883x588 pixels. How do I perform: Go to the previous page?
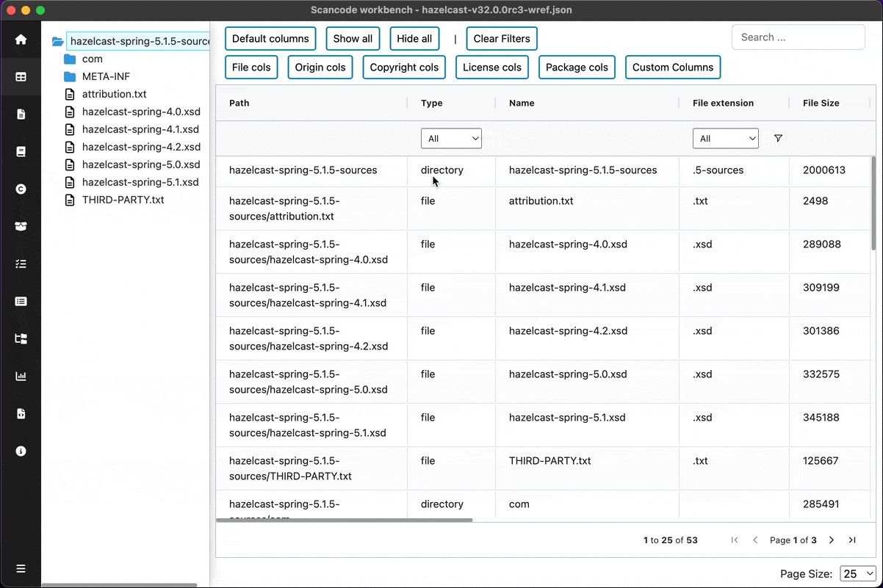coord(755,540)
